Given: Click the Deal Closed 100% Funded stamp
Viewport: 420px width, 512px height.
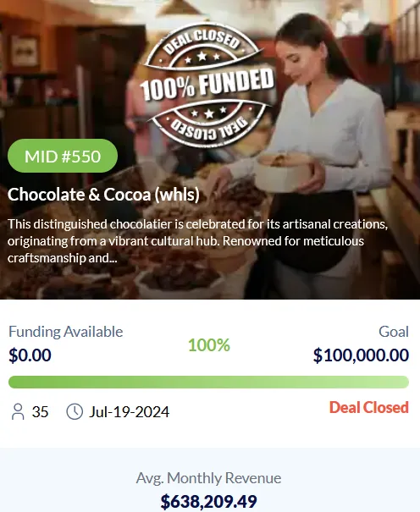Looking at the screenshot, I should tap(207, 85).
